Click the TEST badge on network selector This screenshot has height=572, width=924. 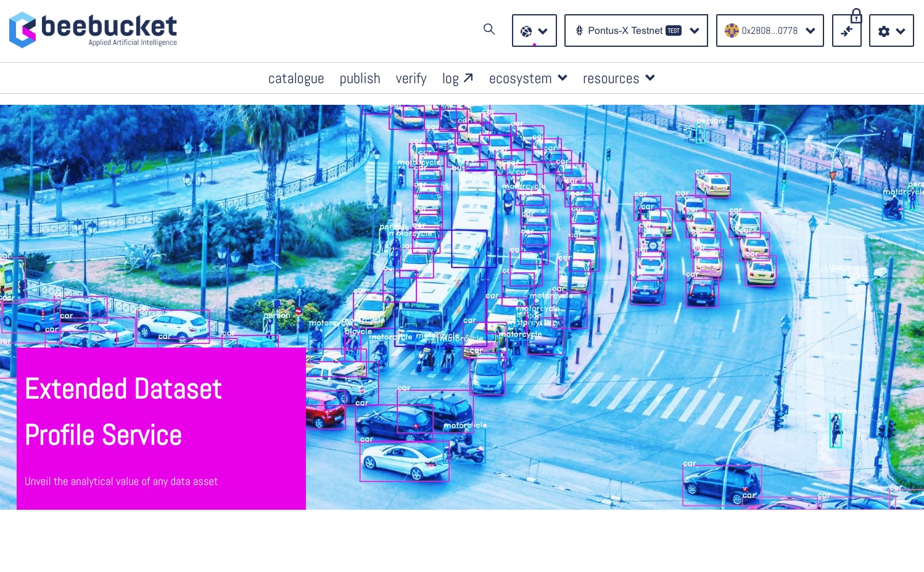click(674, 31)
